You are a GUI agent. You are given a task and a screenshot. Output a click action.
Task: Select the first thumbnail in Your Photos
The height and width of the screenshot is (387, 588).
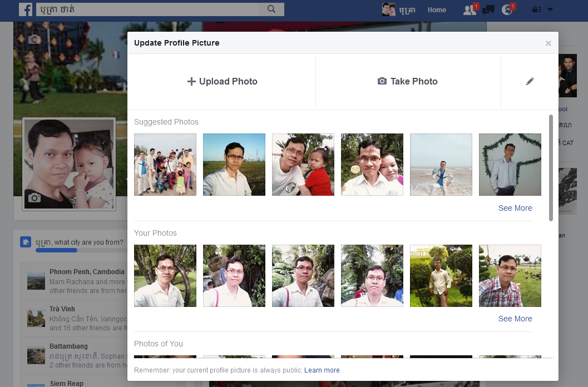[x=165, y=276]
